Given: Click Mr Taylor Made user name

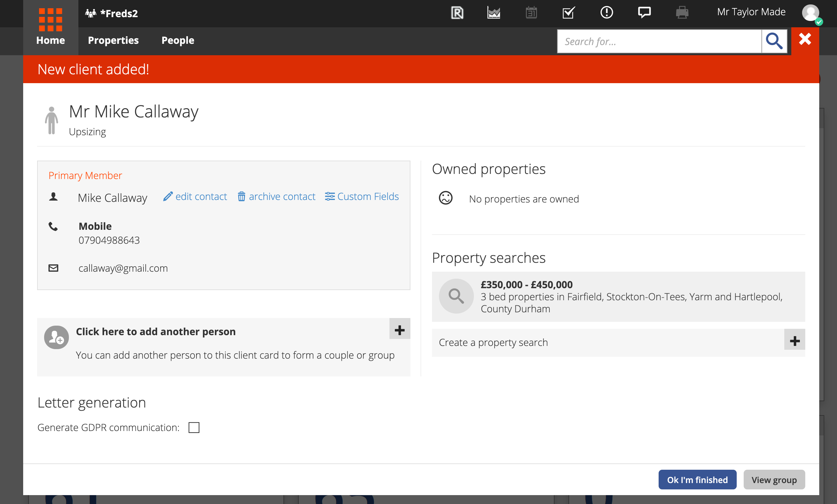Looking at the screenshot, I should (x=751, y=12).
